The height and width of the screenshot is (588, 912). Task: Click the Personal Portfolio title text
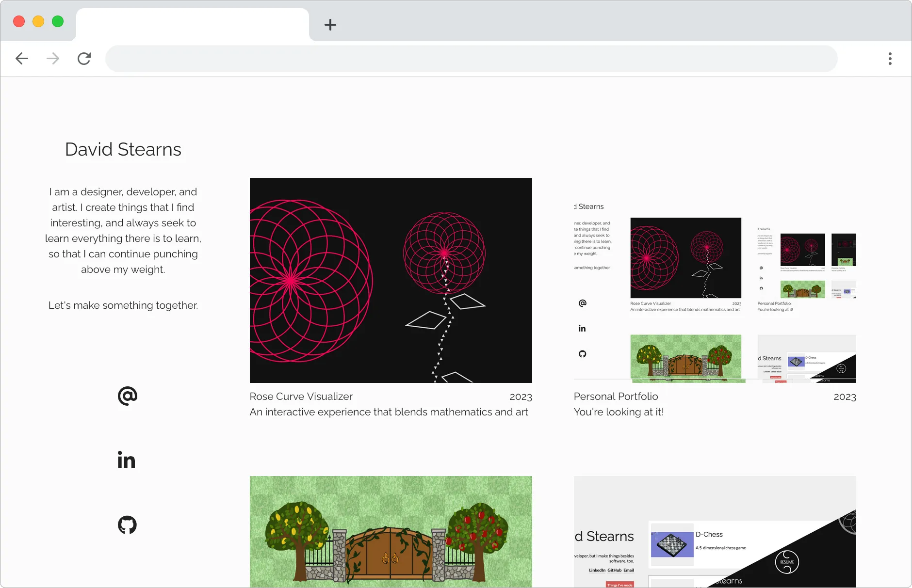(616, 397)
